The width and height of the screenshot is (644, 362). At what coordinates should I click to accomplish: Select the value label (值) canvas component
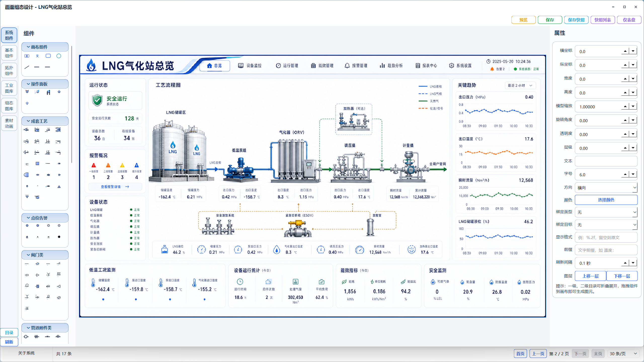pyautogui.click(x=27, y=56)
